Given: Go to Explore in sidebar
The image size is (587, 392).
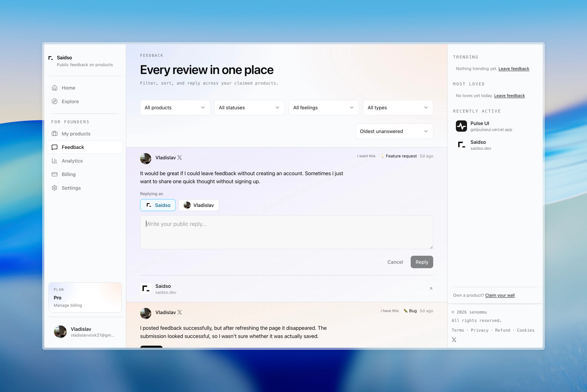Looking at the screenshot, I should [x=85, y=101].
